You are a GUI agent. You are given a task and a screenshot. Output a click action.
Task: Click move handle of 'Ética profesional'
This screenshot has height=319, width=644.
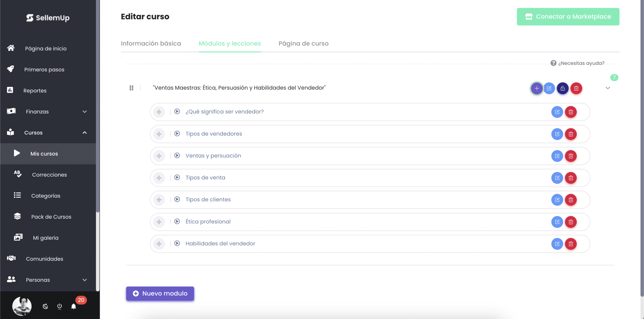click(x=159, y=222)
